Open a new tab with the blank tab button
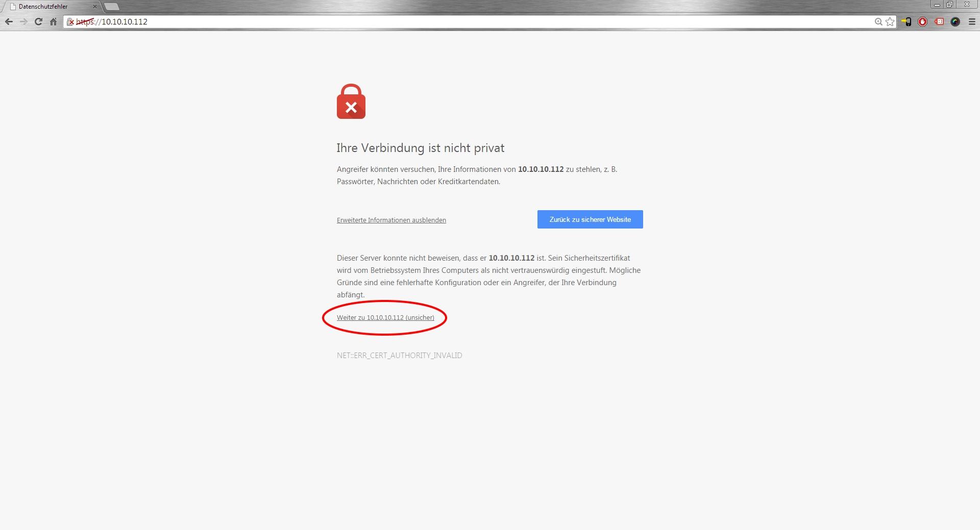Screen dimensions: 980x530 [x=111, y=7]
